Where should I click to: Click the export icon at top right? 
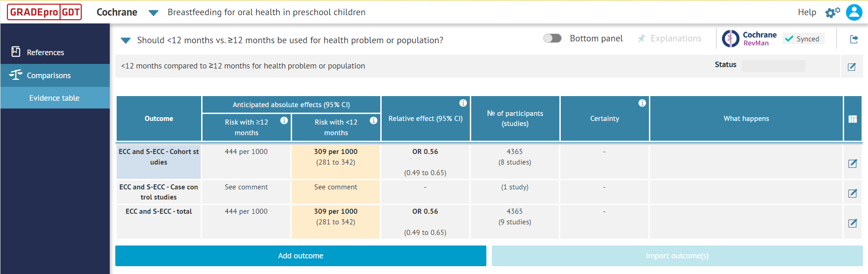[x=854, y=39]
